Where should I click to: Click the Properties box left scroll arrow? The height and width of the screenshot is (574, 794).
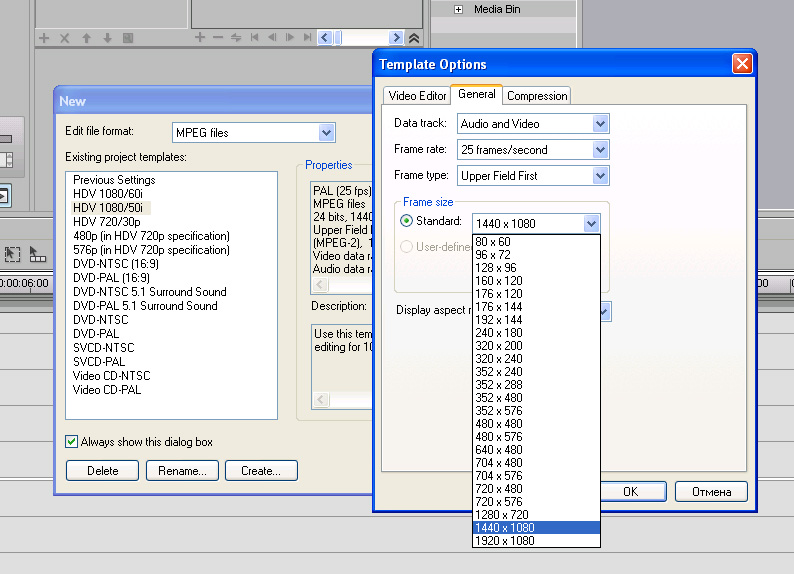tap(320, 285)
